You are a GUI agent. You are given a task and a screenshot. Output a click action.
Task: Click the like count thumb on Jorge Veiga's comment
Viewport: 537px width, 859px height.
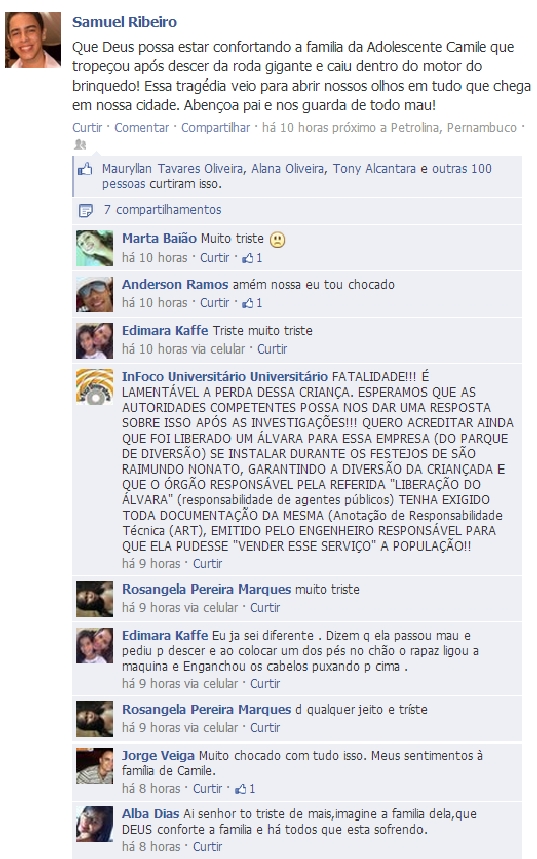tap(240, 789)
